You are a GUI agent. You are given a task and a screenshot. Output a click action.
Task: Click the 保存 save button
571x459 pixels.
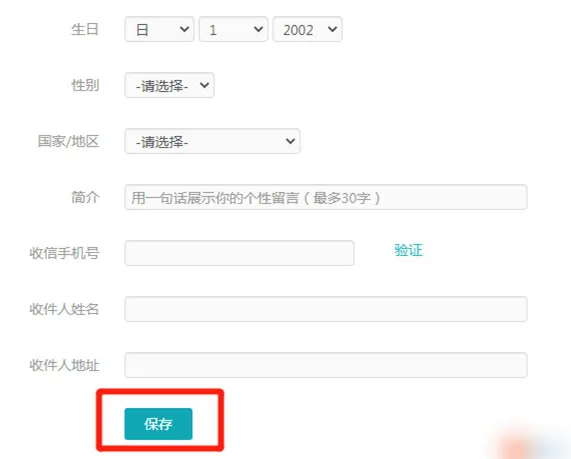click(158, 424)
